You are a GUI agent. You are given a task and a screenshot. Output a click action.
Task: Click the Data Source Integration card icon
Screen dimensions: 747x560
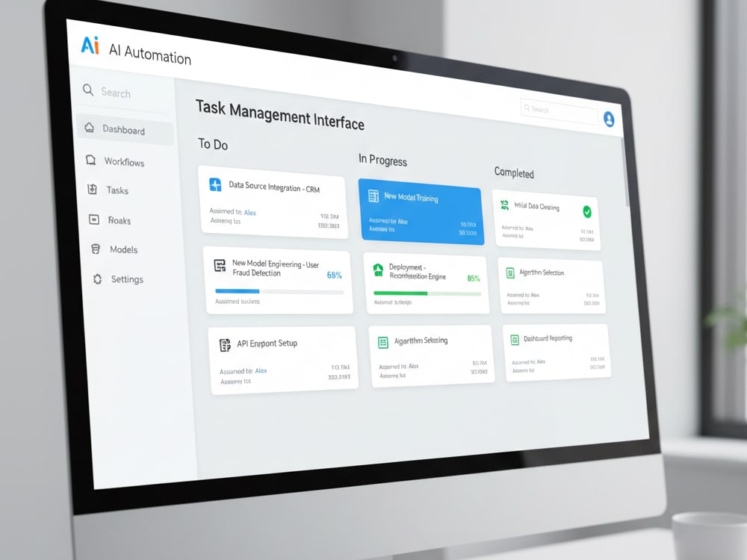(215, 184)
